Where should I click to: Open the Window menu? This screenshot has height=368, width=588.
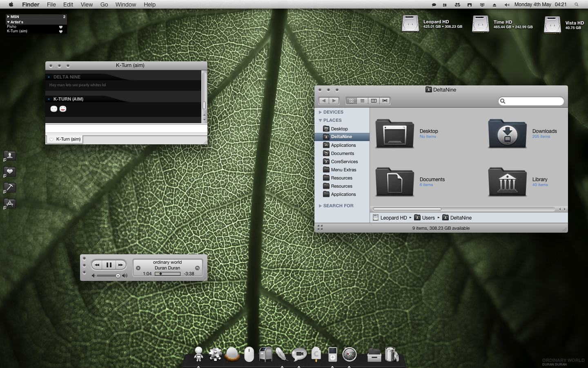pyautogui.click(x=126, y=4)
